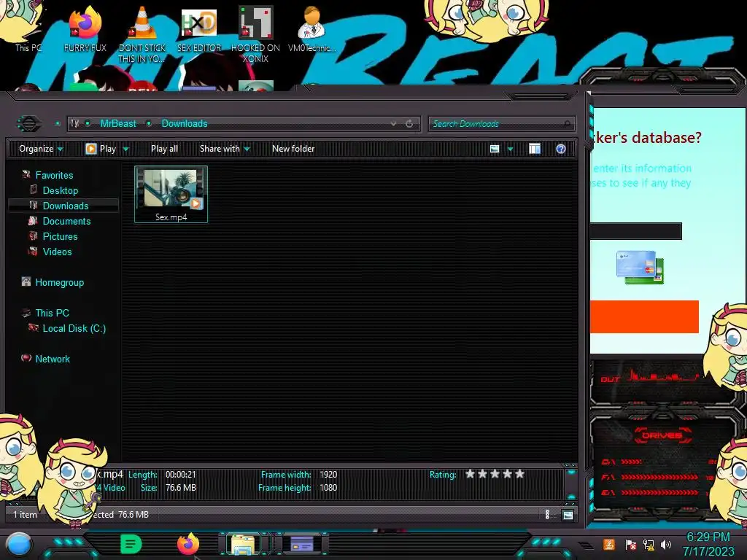The width and height of the screenshot is (747, 560).
Task: Select Homegroup in navigation pane
Action: pos(60,282)
